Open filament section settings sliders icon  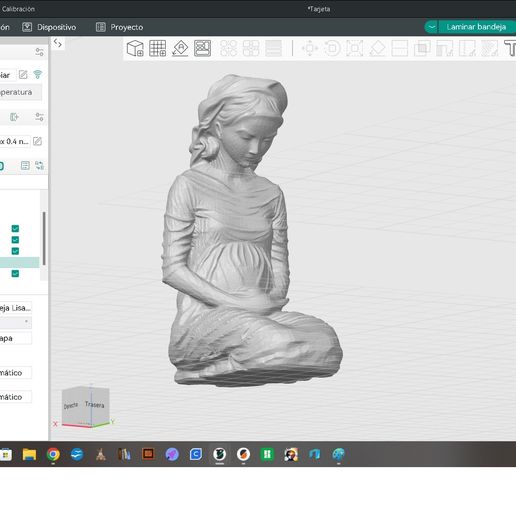39,117
